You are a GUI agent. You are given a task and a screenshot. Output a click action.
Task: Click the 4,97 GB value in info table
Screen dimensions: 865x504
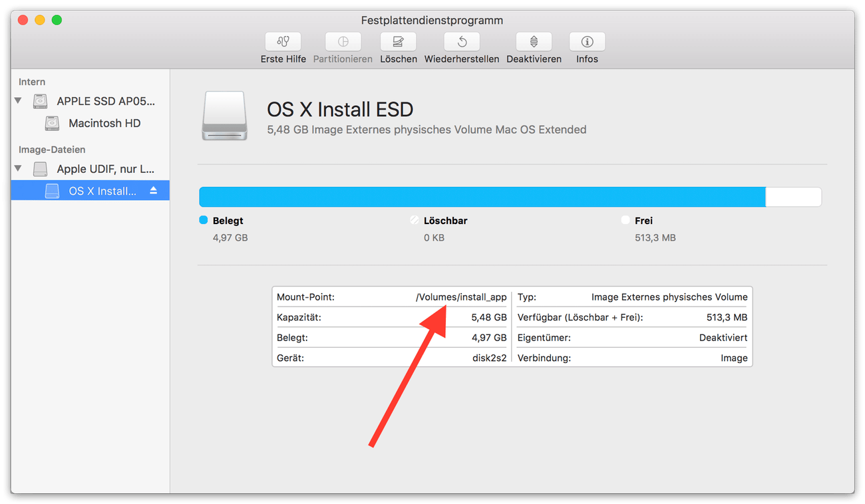(489, 338)
